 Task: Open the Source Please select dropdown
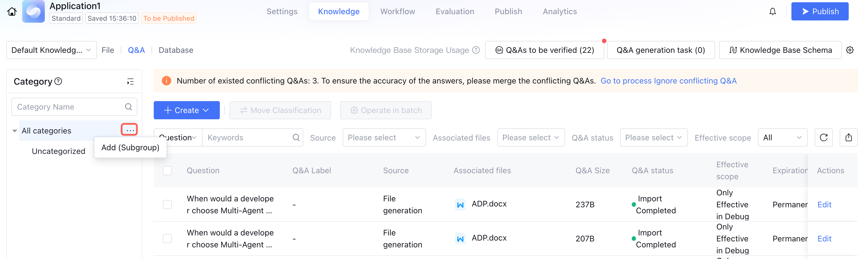[x=384, y=137]
